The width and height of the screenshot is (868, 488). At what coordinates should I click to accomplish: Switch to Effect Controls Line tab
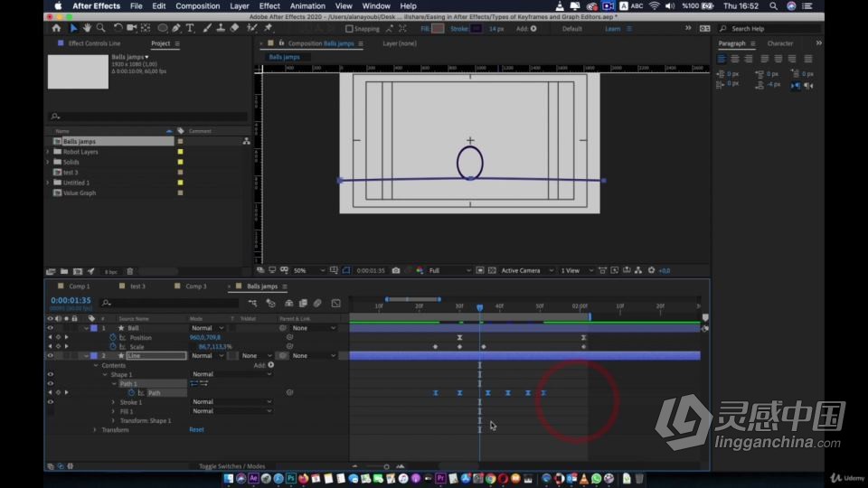(x=94, y=43)
